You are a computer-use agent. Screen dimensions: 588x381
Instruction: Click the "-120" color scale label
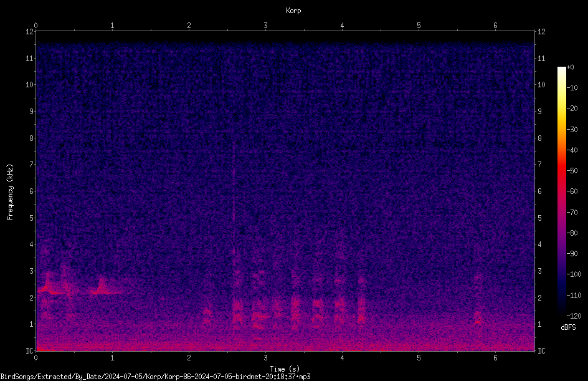click(x=574, y=316)
